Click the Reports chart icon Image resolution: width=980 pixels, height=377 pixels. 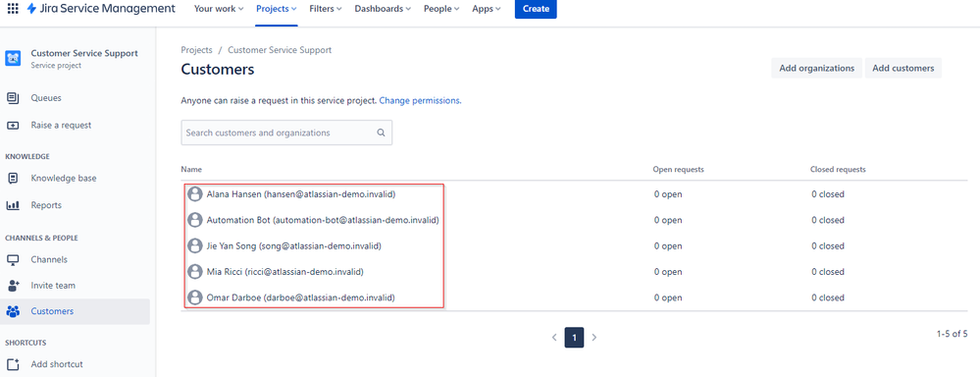(x=13, y=205)
